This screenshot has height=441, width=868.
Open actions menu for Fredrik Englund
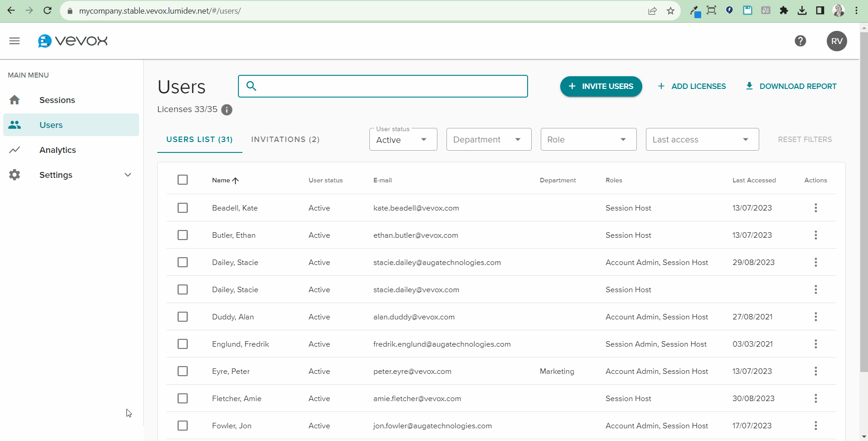(815, 344)
